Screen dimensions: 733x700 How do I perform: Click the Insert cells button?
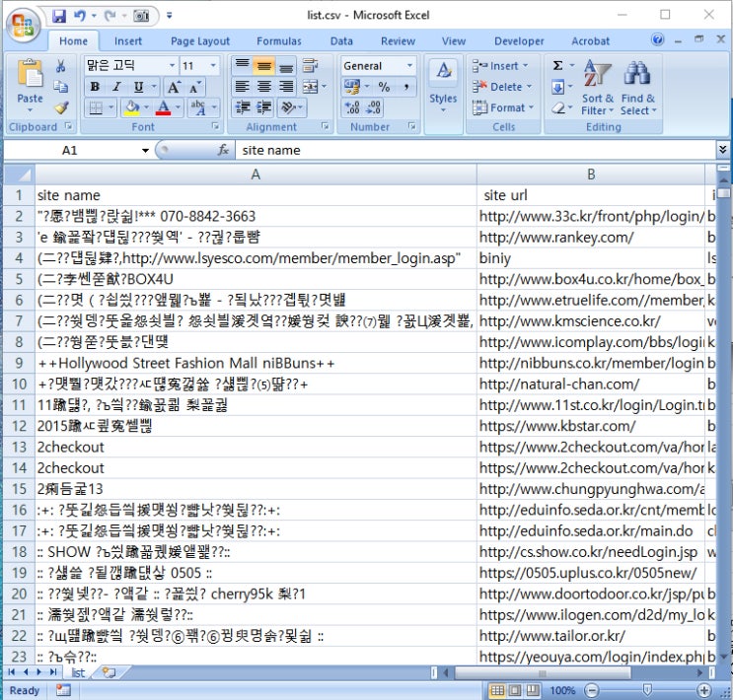pyautogui.click(x=499, y=66)
